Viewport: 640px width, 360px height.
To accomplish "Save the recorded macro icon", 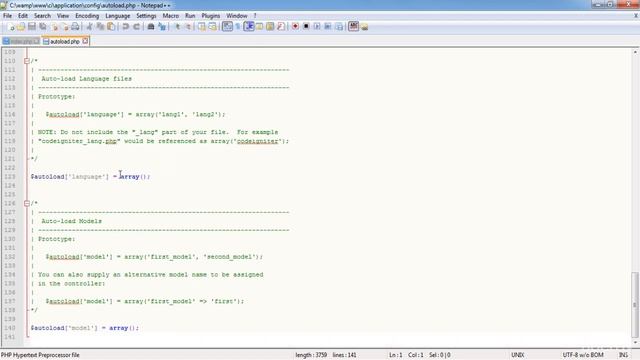I will (x=339, y=27).
